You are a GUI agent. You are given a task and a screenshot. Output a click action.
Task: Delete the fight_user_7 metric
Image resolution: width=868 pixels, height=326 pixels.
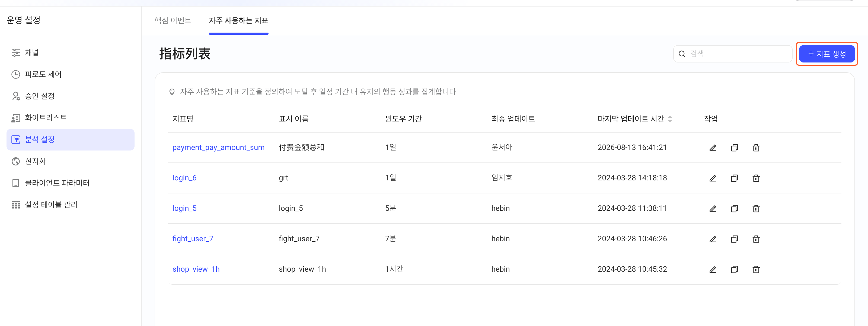pyautogui.click(x=756, y=239)
